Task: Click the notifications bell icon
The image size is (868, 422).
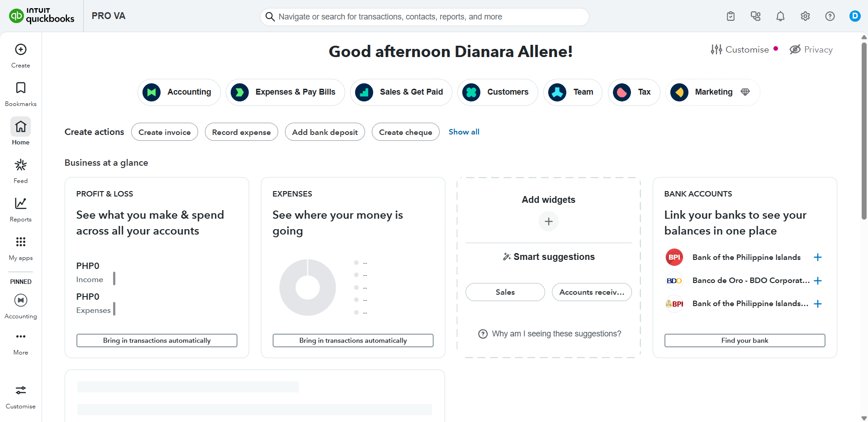Action: 780,16
